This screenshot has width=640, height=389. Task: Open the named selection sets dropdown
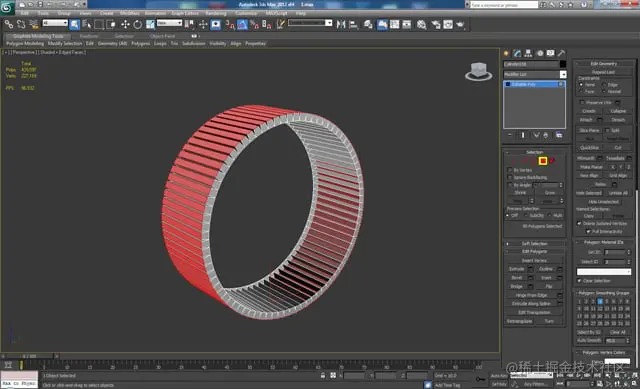point(310,23)
